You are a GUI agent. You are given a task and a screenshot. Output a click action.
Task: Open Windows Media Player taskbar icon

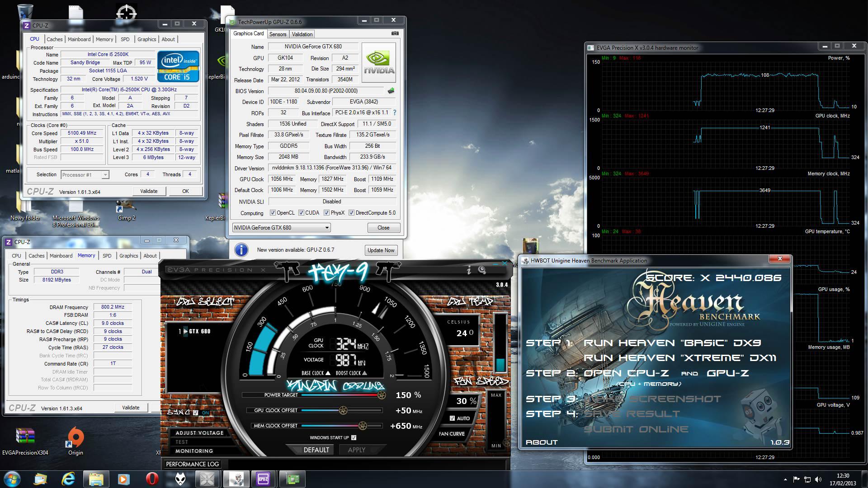124,479
